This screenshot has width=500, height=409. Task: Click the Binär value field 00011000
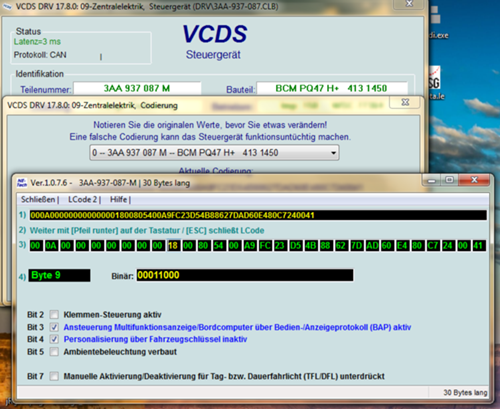click(x=245, y=275)
